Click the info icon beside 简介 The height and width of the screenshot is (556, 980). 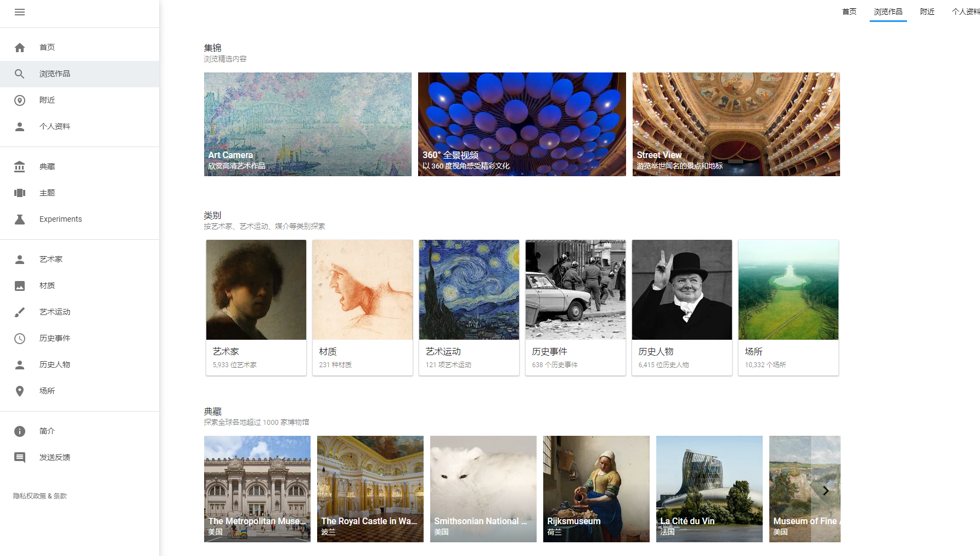point(20,431)
